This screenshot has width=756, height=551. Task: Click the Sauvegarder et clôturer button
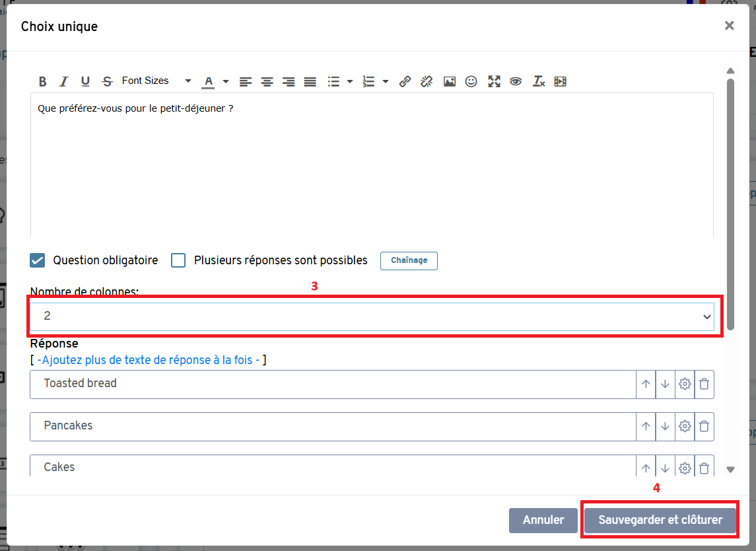pos(660,520)
